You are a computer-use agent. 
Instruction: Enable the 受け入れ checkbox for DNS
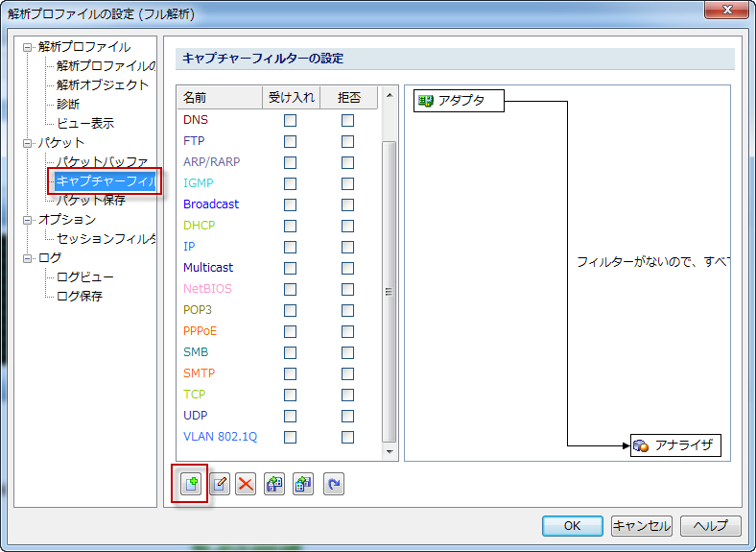coord(290,120)
